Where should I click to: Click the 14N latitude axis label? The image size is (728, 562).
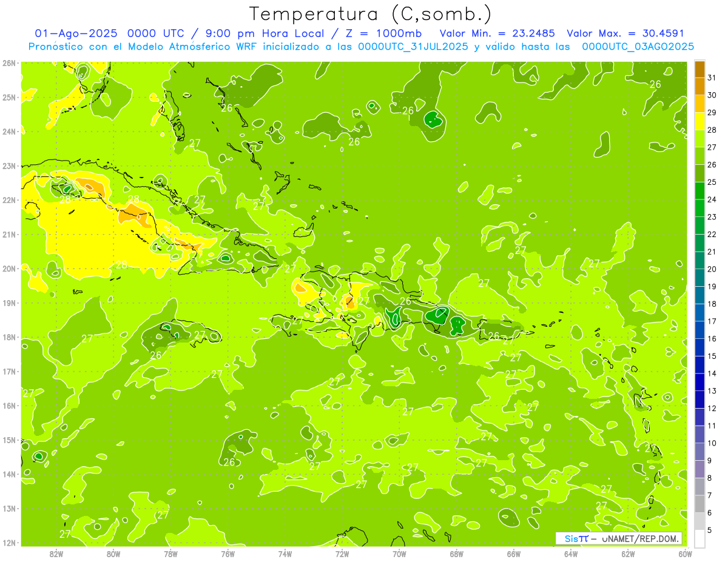9,474
